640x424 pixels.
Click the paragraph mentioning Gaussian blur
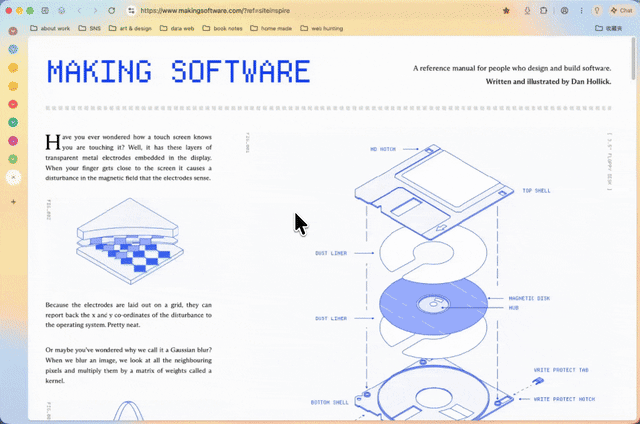point(129,365)
